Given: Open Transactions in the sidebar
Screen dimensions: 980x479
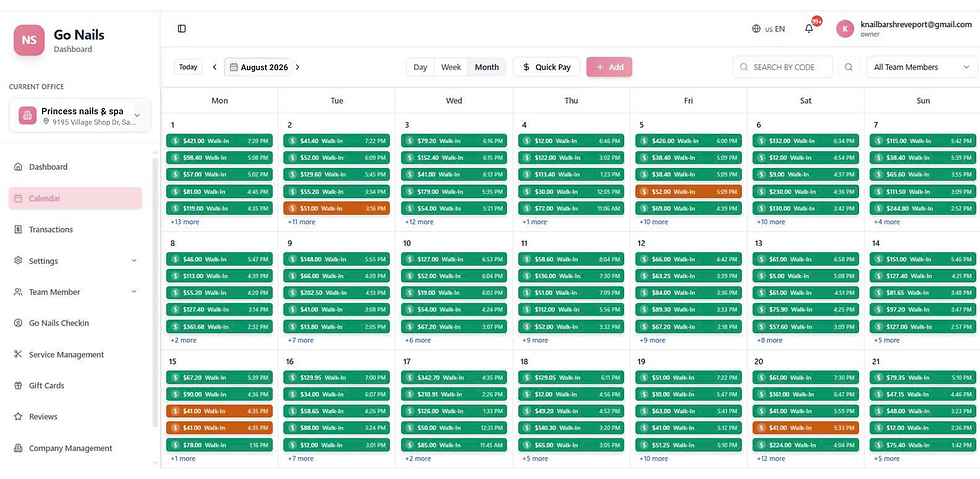Looking at the screenshot, I should (x=75, y=229).
